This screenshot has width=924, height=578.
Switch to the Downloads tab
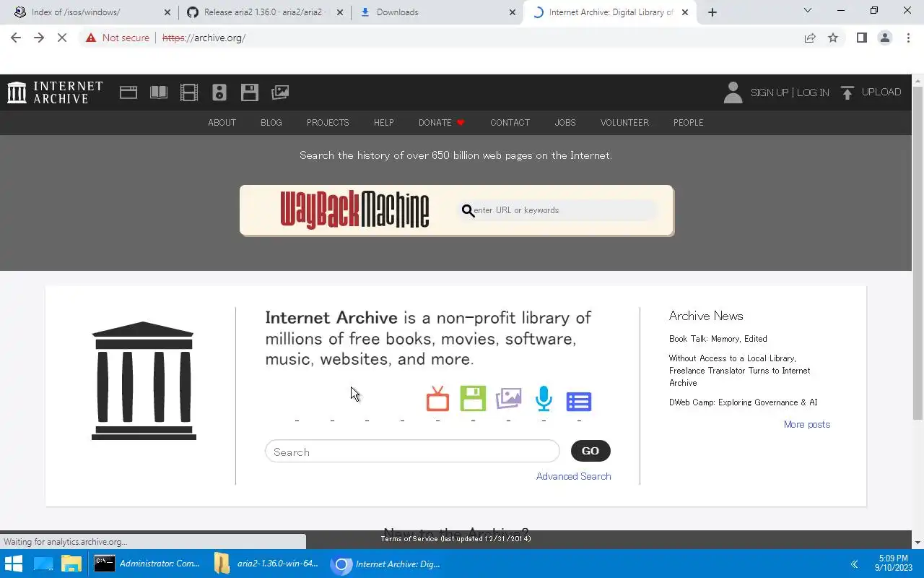point(437,12)
